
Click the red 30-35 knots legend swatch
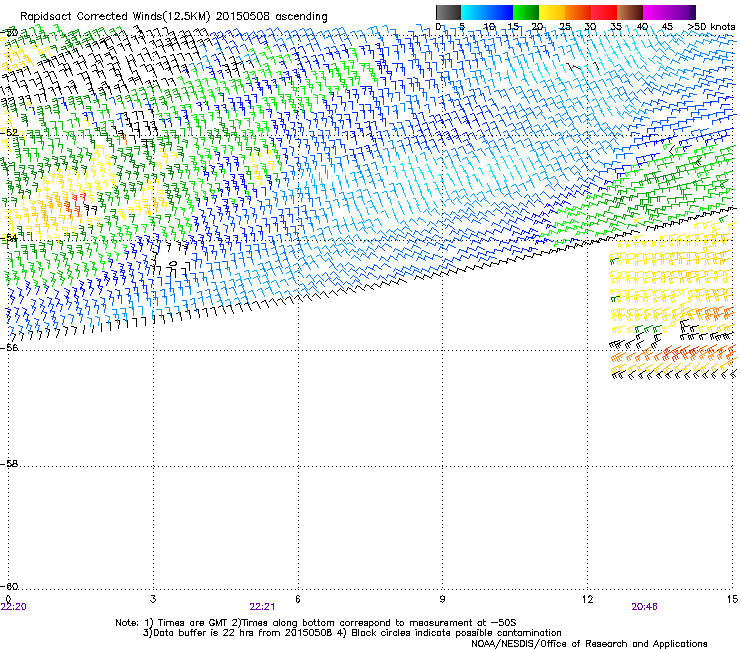pos(604,12)
